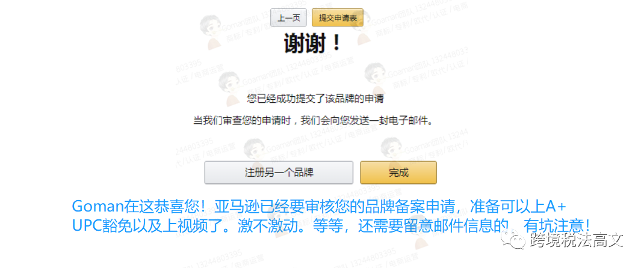Click the watermark avatar right of 提交申请表
Viewport: 644px width, 268px height.
364,28
